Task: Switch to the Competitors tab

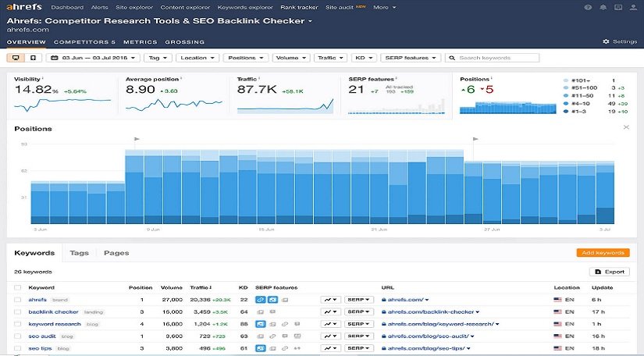Action: tap(84, 42)
